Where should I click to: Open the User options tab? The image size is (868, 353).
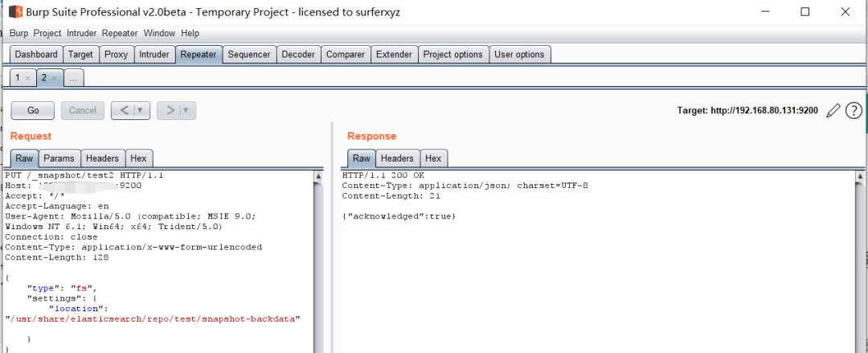click(519, 55)
